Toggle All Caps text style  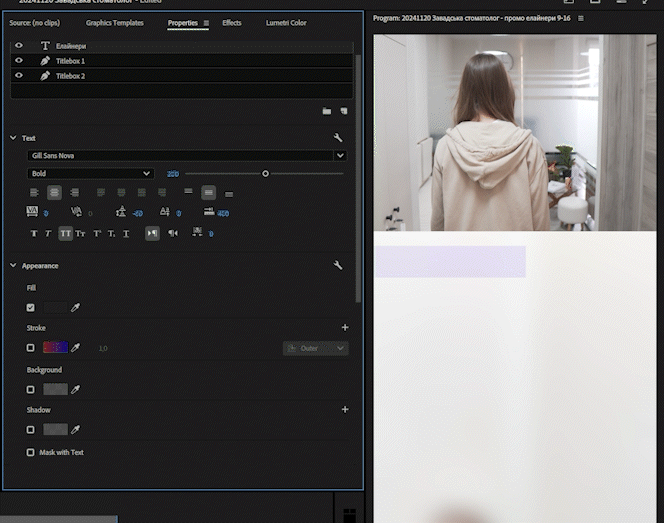pyautogui.click(x=65, y=233)
